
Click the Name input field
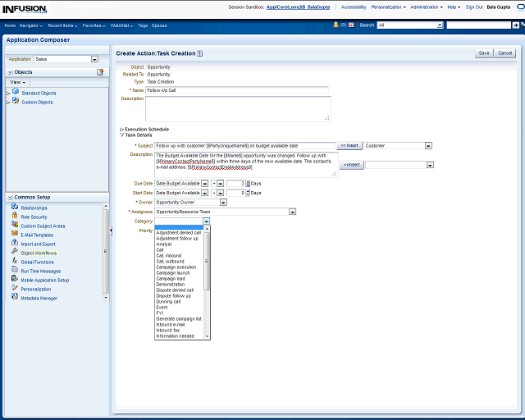pos(237,90)
